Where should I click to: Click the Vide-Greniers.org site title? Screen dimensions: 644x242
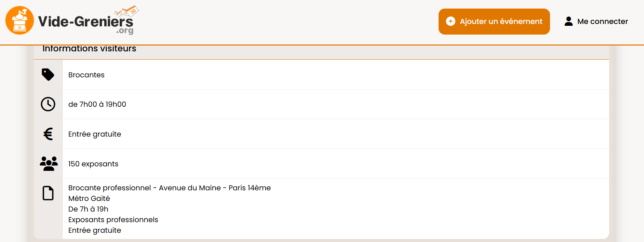pos(85,22)
